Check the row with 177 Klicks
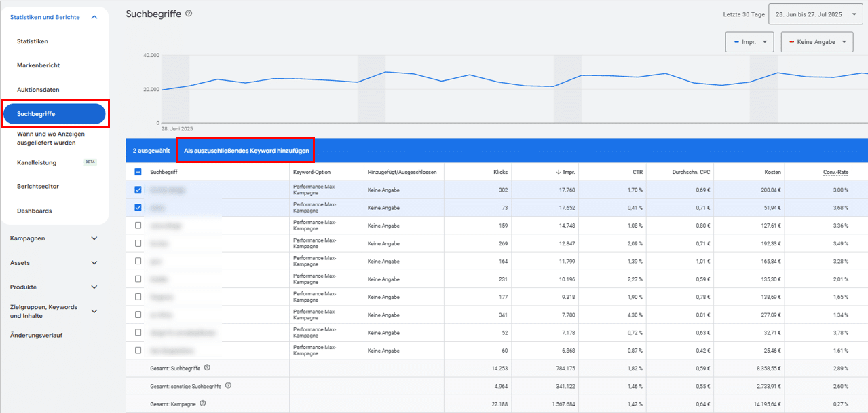Viewport: 868px width, 413px height. coord(138,297)
